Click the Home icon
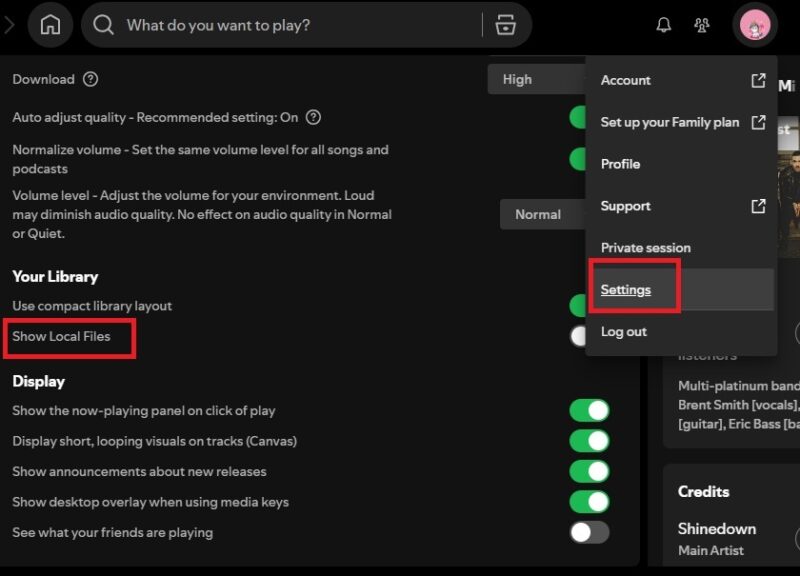Image resolution: width=800 pixels, height=576 pixels. [x=50, y=25]
